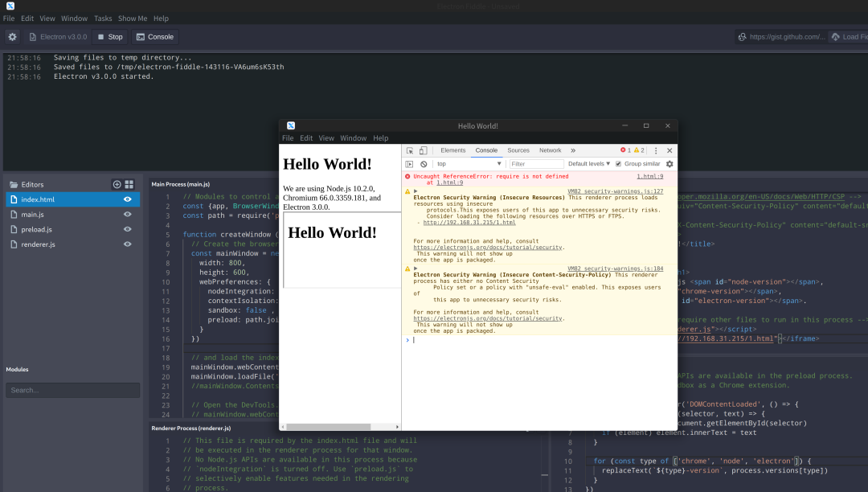Open VM82 security-warnings.js:127 link

pos(615,191)
